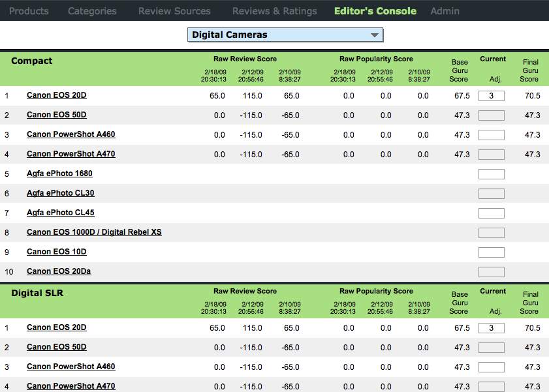549x392 pixels.
Task: Select Raw Review Score header in Digital SLR
Action: (x=245, y=291)
